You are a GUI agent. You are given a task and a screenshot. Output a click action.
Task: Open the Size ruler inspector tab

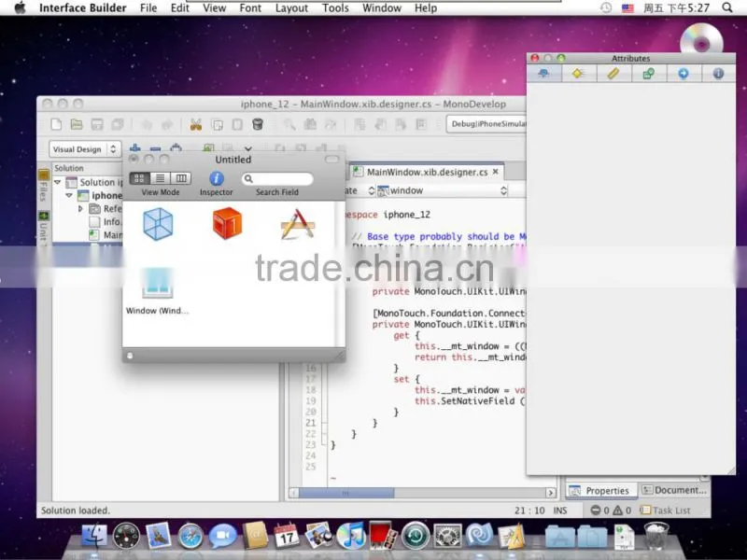(x=613, y=74)
